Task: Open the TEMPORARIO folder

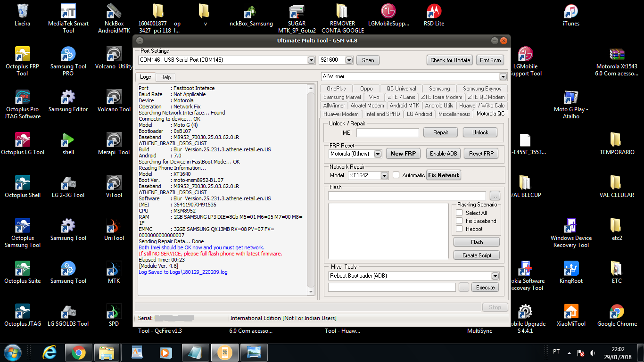Action: 617,144
